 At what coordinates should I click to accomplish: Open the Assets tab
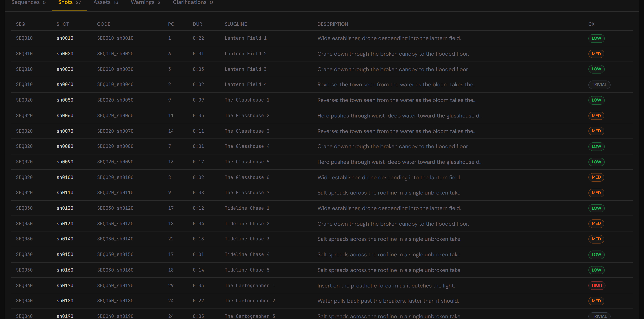pyautogui.click(x=106, y=3)
